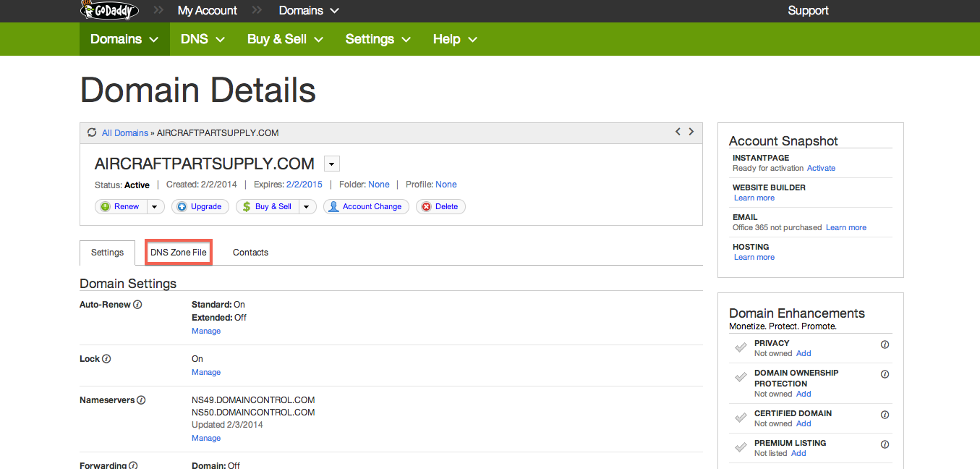Click the Premium Listing checkmark icon
The height and width of the screenshot is (469, 980).
pos(741,447)
